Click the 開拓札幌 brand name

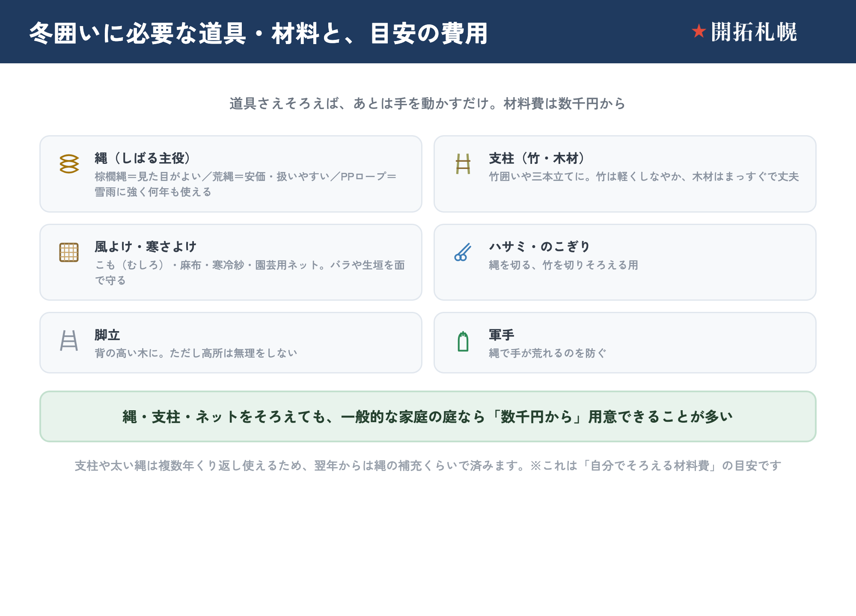(x=754, y=32)
